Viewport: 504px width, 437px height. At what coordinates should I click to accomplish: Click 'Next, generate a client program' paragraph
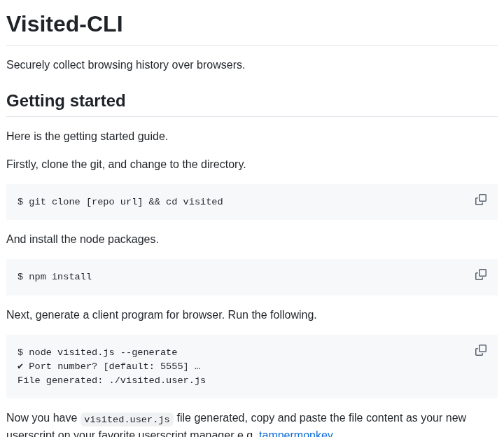pos(162,315)
